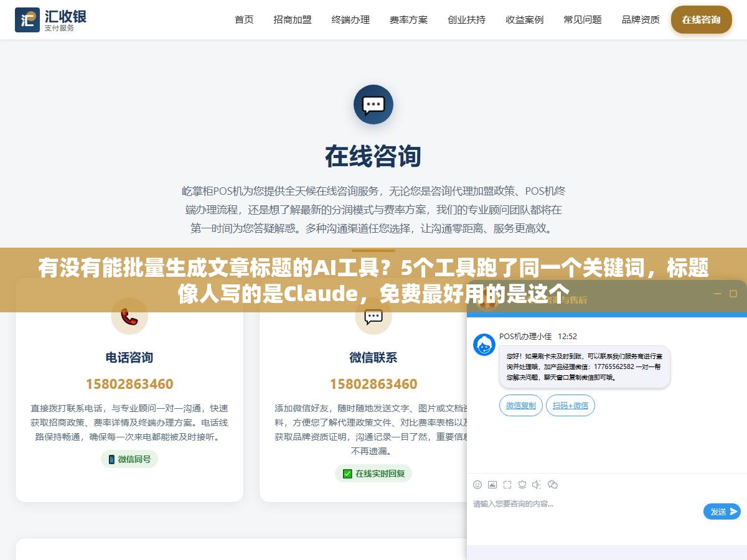Minimize the chat widget window
The height and width of the screenshot is (560, 747).
pos(717,294)
